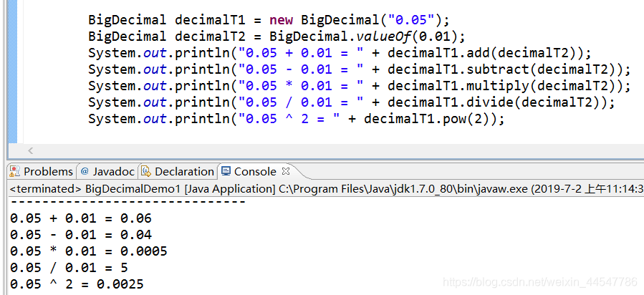Screen dimensions: 644x295
Task: Click the println line calling divide
Action: point(351,102)
